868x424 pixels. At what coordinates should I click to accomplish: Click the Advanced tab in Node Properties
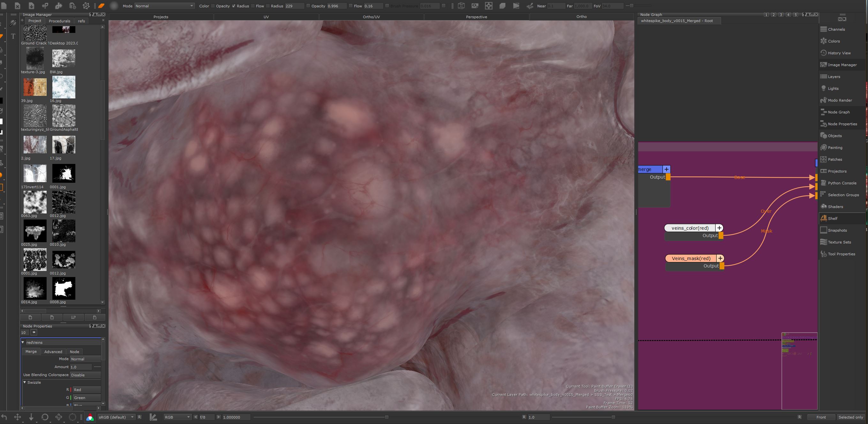point(53,351)
